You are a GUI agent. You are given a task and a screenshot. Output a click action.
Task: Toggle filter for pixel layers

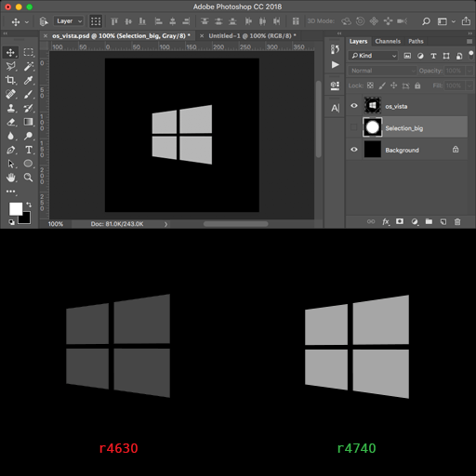(407, 56)
